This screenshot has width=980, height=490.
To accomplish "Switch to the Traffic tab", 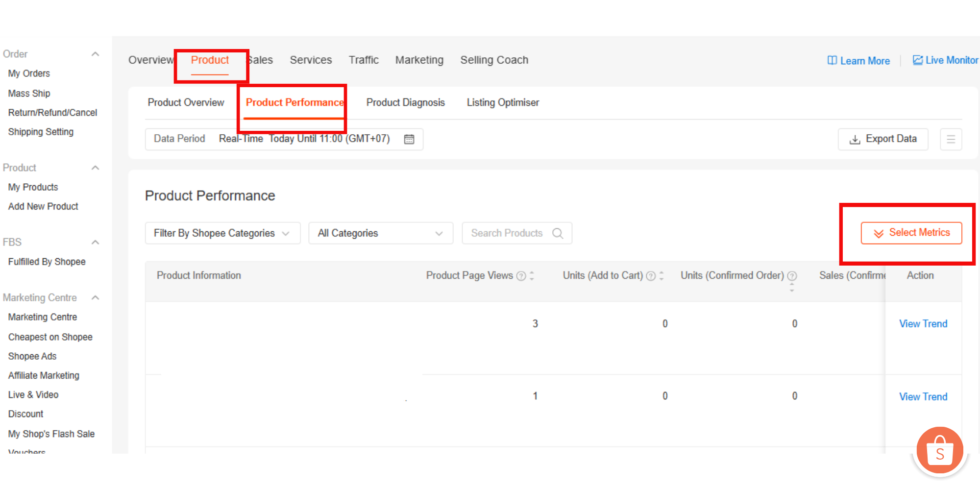I will (x=364, y=60).
